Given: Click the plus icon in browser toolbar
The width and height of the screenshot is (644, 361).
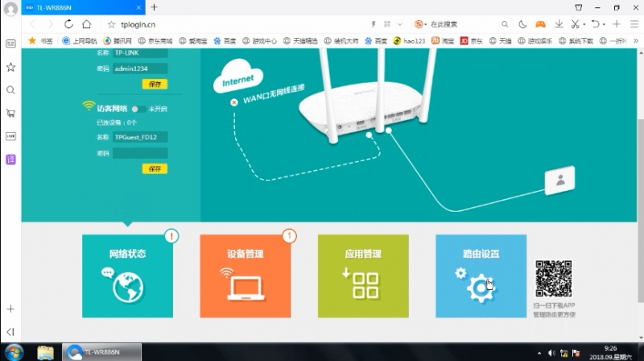Looking at the screenshot, I should click(617, 24).
